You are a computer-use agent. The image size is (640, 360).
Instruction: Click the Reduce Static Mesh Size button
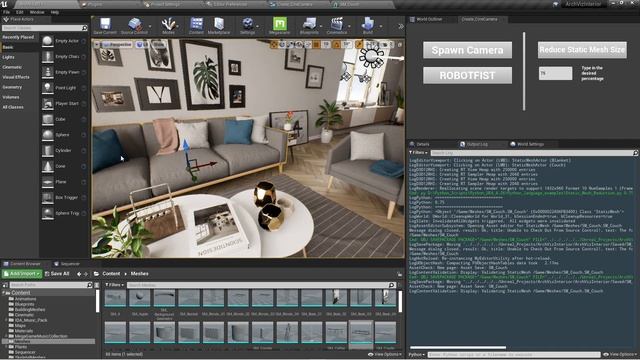pyautogui.click(x=582, y=50)
